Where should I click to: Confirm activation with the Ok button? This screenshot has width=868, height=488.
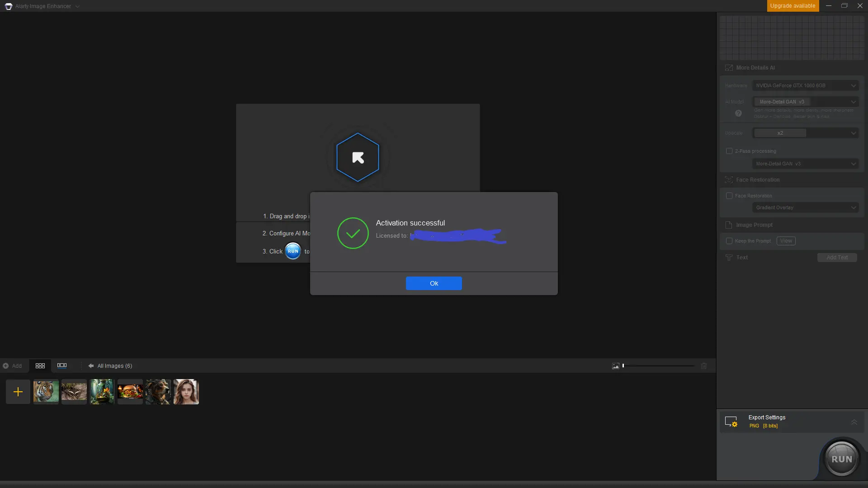click(434, 283)
